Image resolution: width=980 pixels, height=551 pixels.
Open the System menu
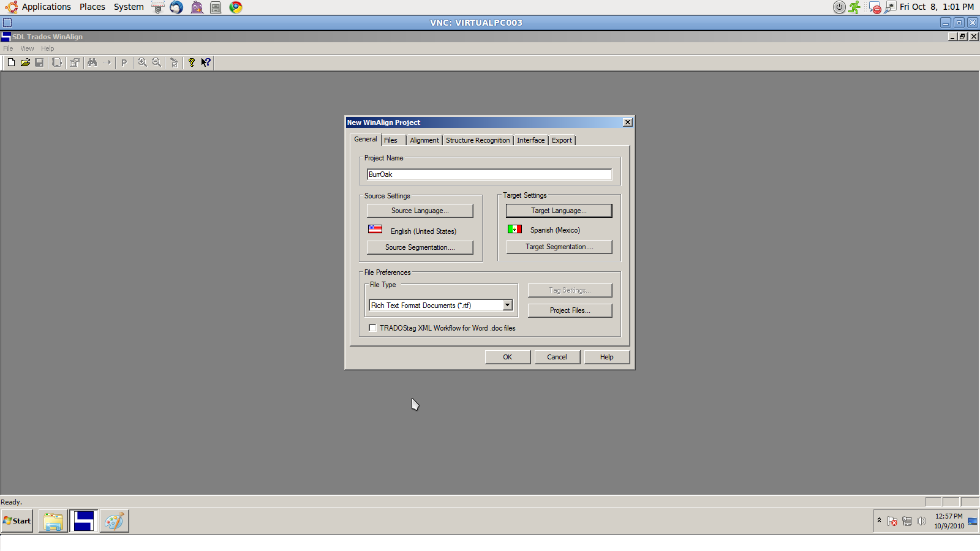tap(129, 7)
